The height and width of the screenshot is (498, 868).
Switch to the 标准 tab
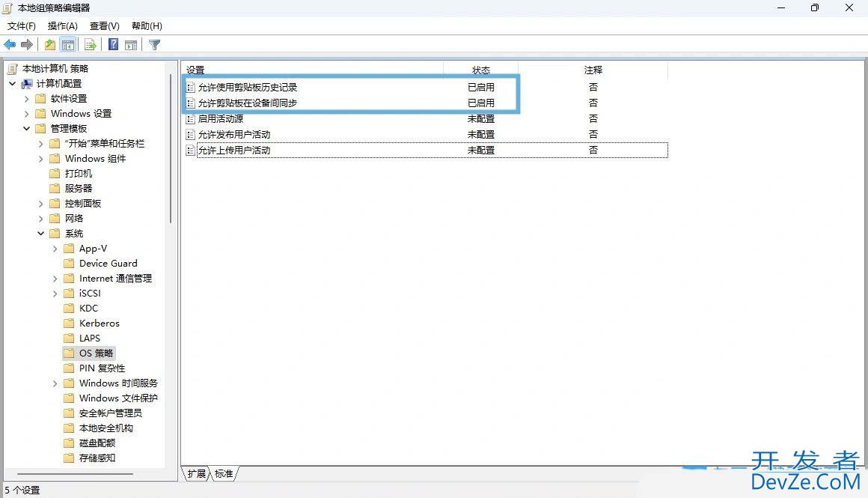tap(224, 473)
